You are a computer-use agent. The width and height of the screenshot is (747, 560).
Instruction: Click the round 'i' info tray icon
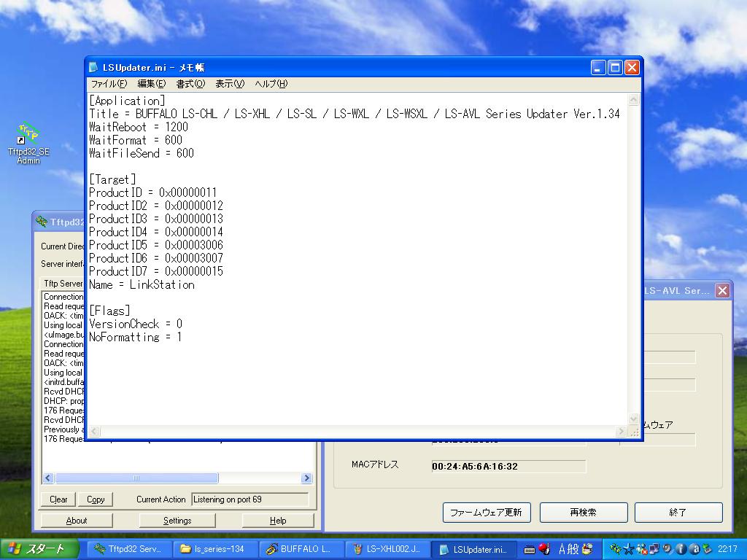[x=681, y=549]
